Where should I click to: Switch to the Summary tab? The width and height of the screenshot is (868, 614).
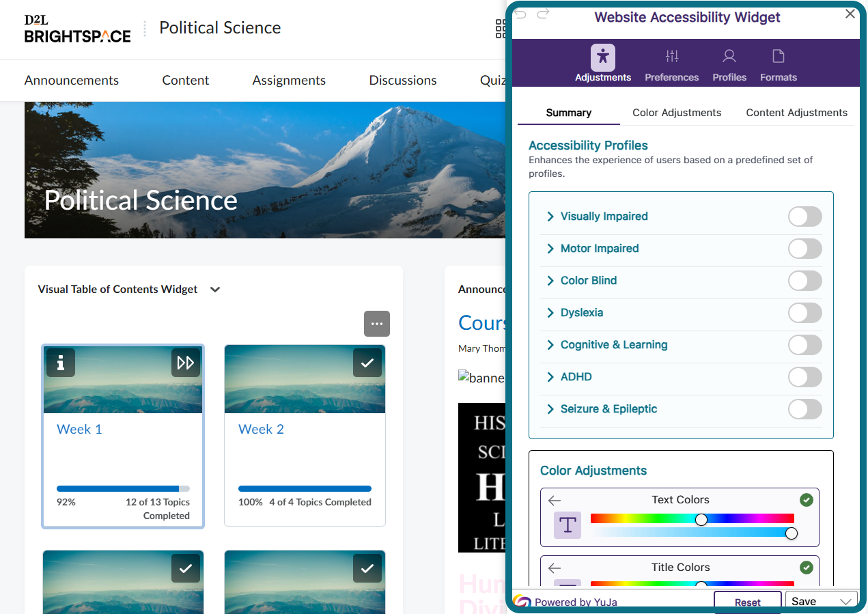coord(569,113)
